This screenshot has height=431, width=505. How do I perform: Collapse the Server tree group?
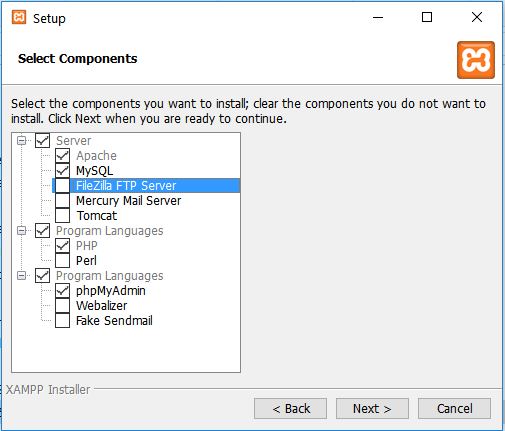tap(22, 141)
